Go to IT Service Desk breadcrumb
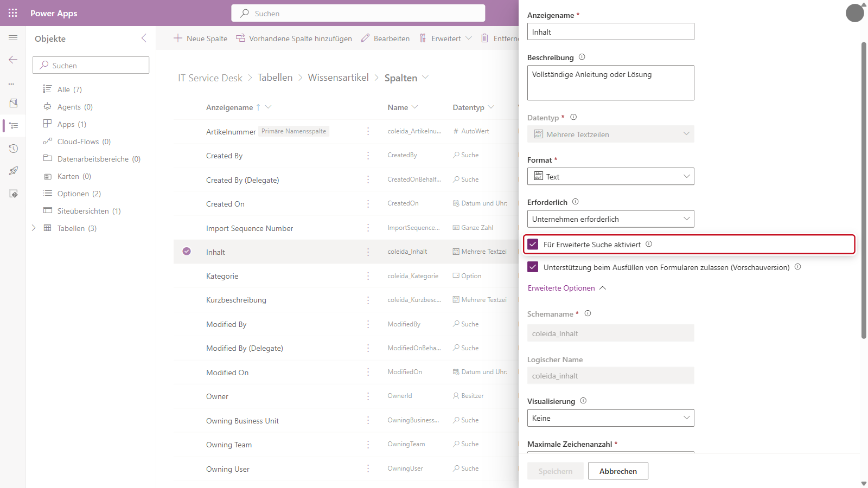The width and height of the screenshot is (868, 488). [x=210, y=78]
